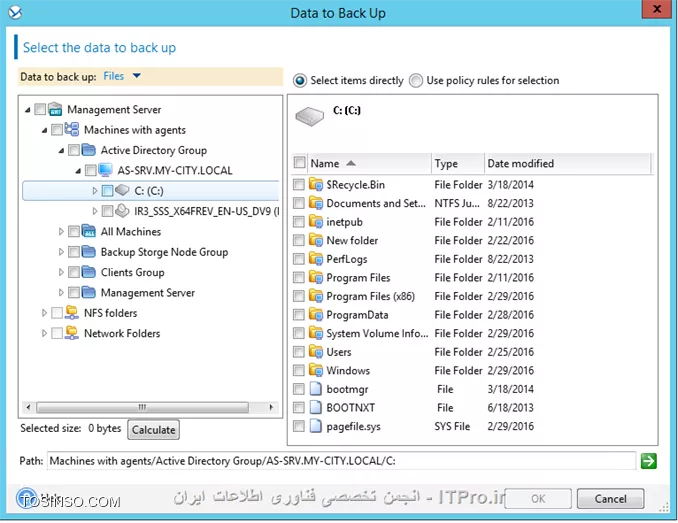Expand the All Machines node
The width and height of the screenshot is (678, 523).
coord(61,231)
